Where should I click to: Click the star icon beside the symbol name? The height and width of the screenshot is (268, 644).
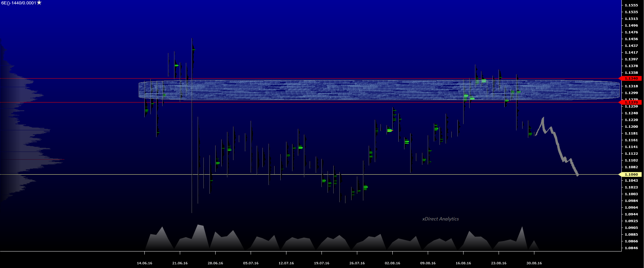(39, 3)
